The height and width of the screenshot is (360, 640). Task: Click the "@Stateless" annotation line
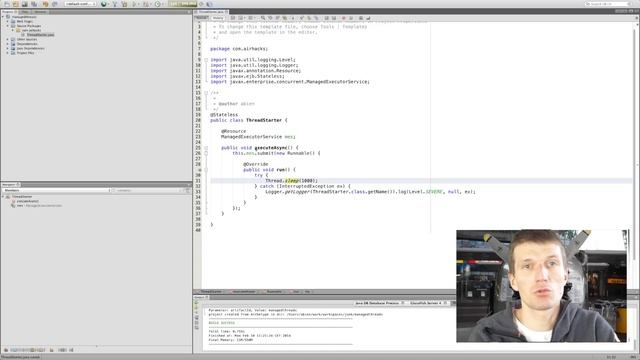[224, 115]
